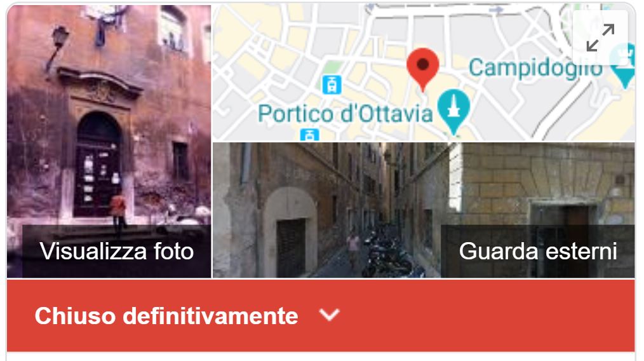
Task: Click the empty part of the red banner
Action: 485,316
